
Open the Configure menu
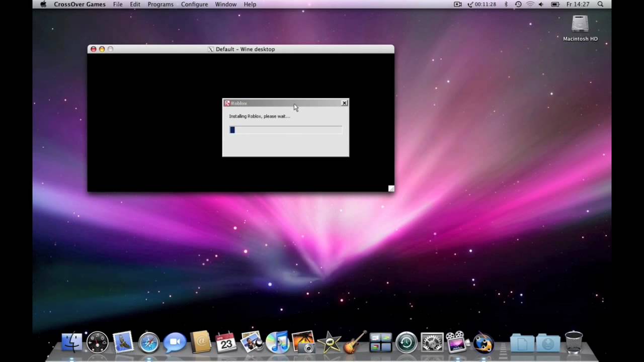point(194,4)
